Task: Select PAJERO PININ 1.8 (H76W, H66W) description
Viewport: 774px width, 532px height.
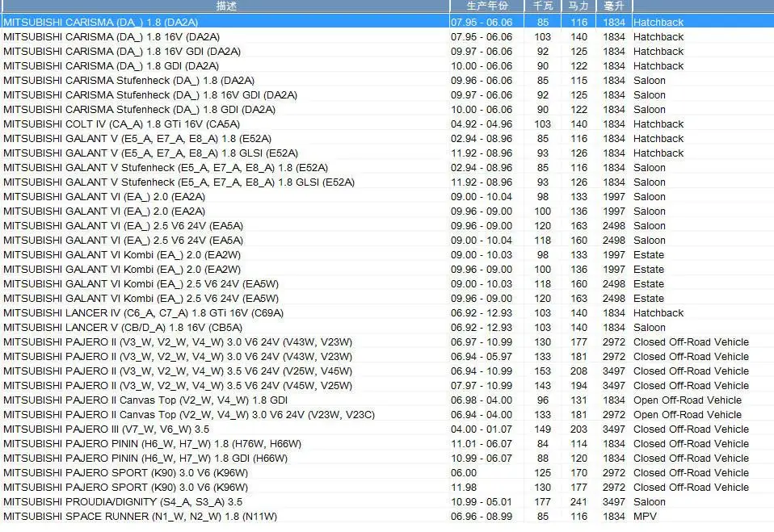Action: pos(152,444)
